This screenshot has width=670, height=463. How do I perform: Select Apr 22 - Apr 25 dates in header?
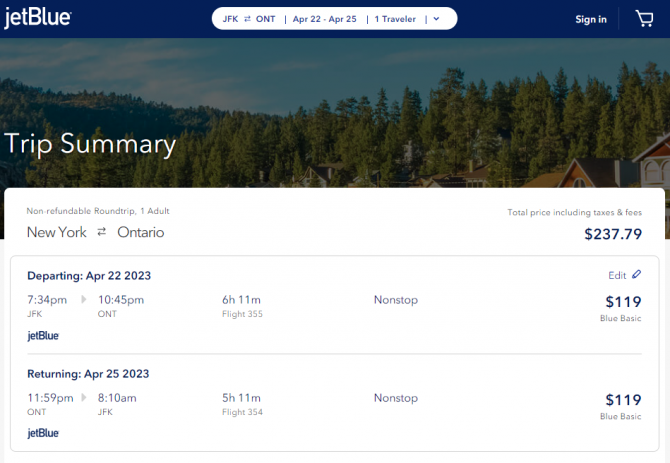point(324,19)
